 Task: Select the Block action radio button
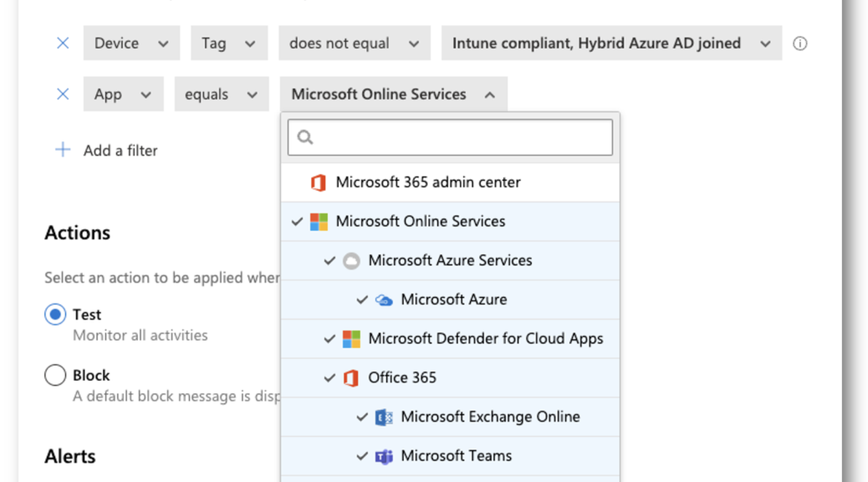55,375
